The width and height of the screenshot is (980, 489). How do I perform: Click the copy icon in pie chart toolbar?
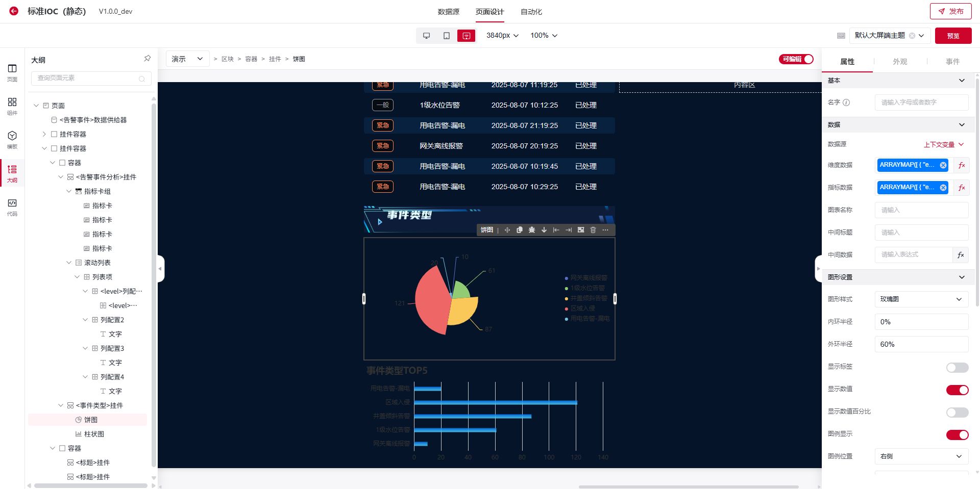[519, 230]
